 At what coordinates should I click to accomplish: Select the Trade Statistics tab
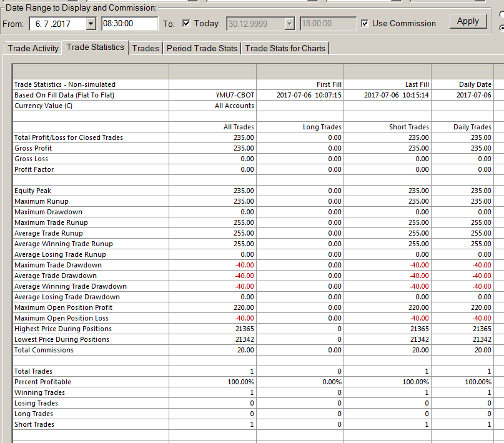click(95, 47)
